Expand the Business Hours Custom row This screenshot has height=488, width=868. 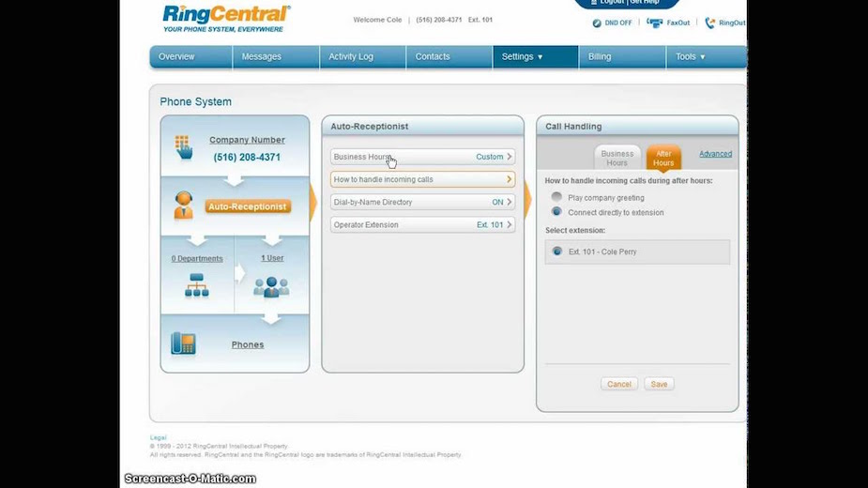[422, 157]
